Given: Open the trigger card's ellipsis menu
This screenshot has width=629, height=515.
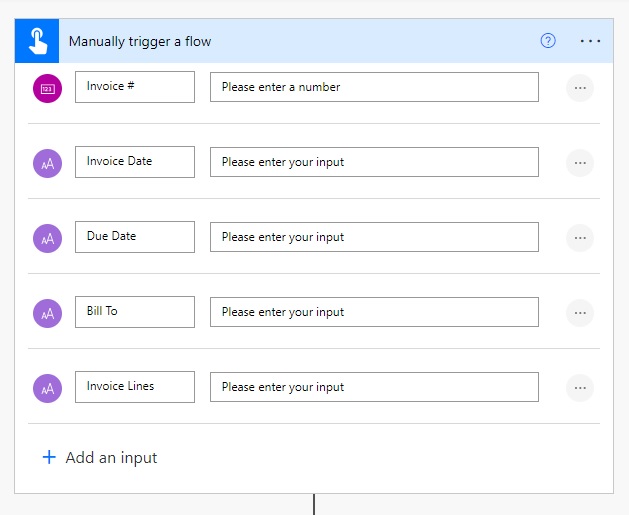Looking at the screenshot, I should point(590,41).
